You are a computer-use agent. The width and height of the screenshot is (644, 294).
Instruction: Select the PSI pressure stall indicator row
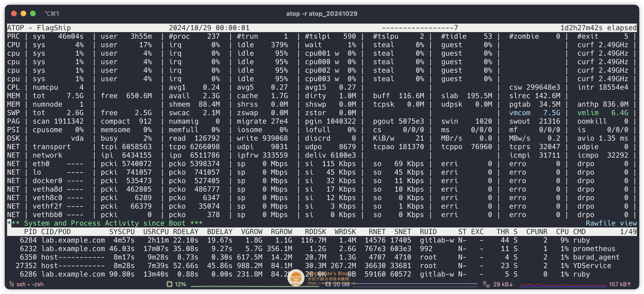pyautogui.click(x=322, y=130)
